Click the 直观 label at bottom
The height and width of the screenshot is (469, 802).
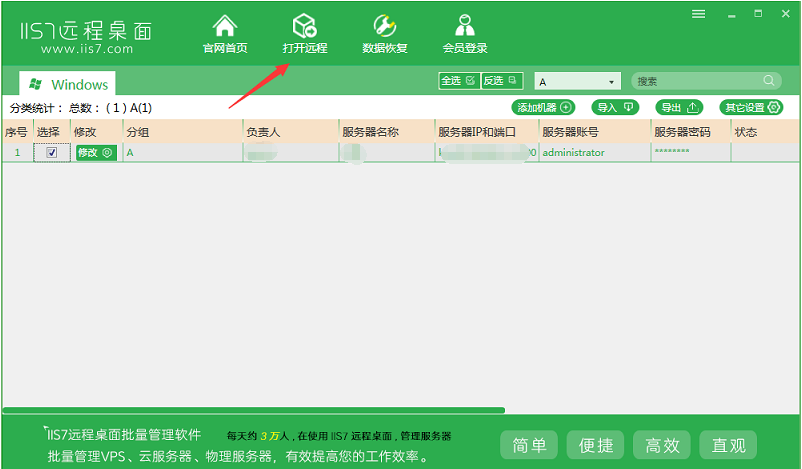728,445
